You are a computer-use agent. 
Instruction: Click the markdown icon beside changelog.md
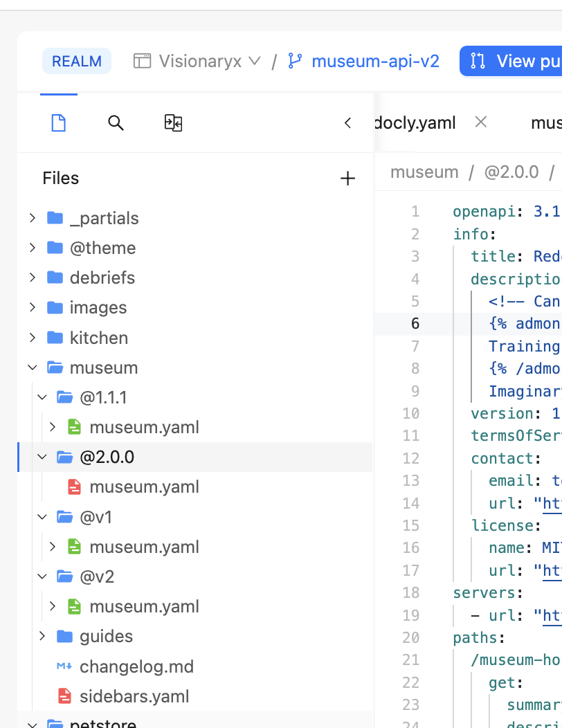click(64, 667)
